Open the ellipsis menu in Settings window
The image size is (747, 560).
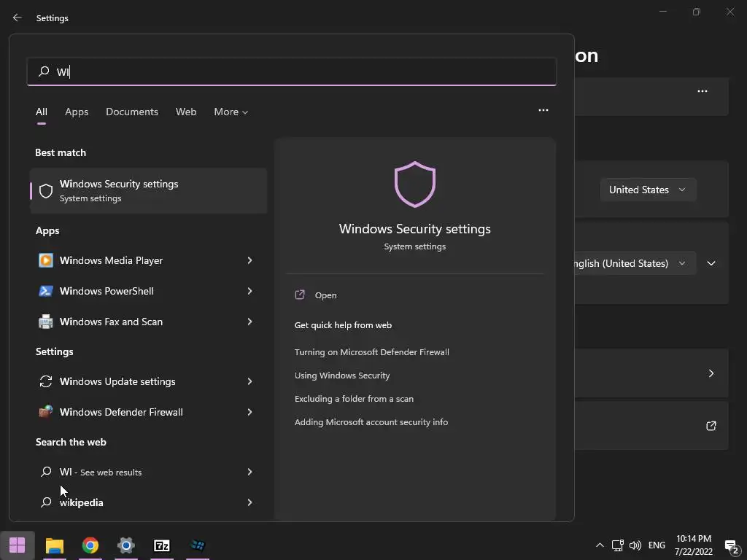(703, 91)
